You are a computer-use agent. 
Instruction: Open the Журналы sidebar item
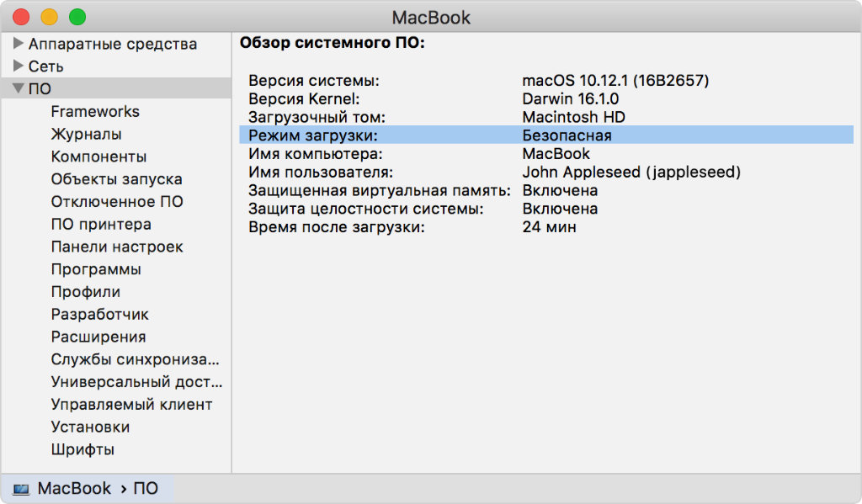pos(86,134)
